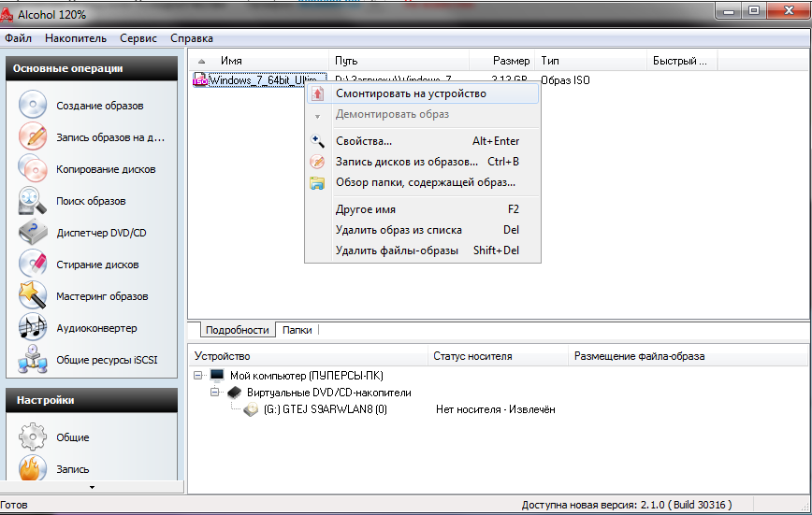The height and width of the screenshot is (515, 812).
Task: Choose Удалить файлы-образы
Action: [x=423, y=250]
